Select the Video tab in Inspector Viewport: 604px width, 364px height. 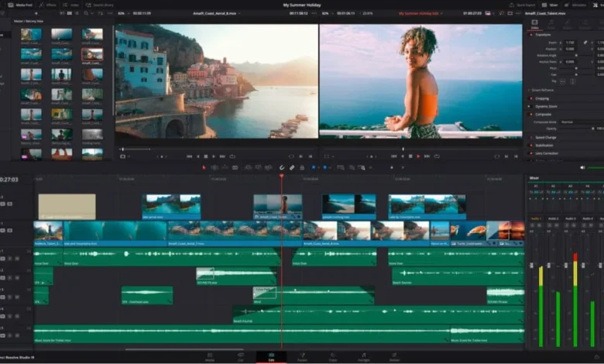point(535,24)
